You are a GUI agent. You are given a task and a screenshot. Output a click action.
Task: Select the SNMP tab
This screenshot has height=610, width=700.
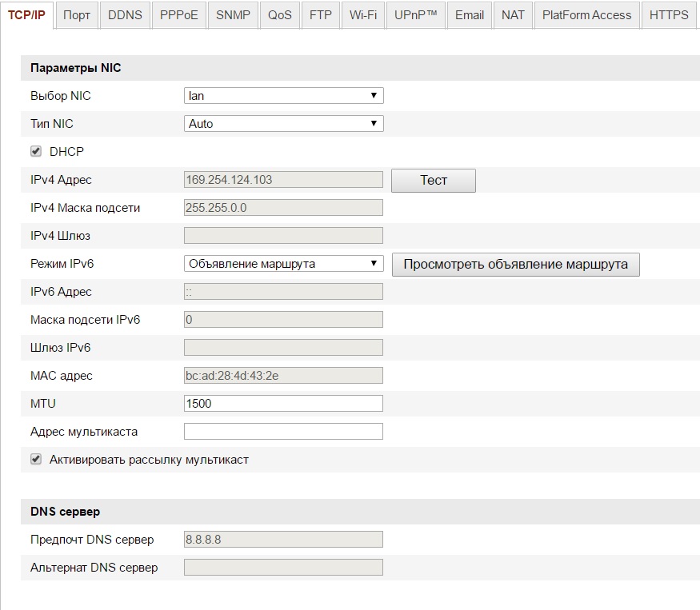[233, 15]
